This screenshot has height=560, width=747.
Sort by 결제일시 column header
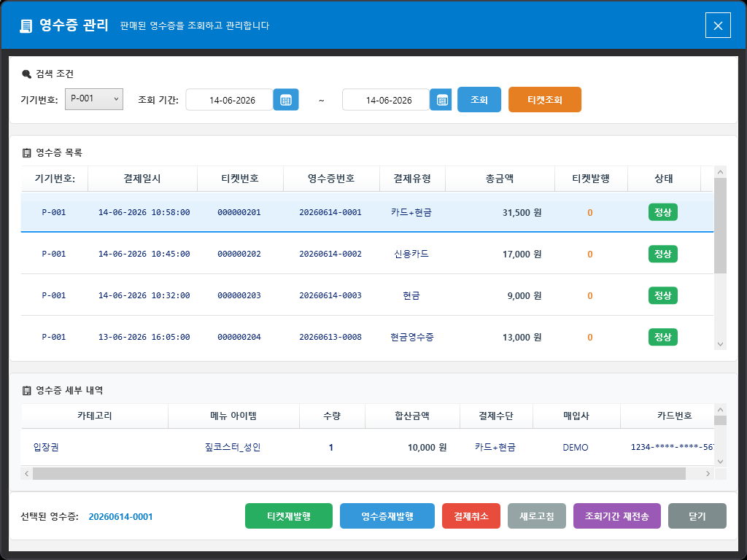pos(142,179)
